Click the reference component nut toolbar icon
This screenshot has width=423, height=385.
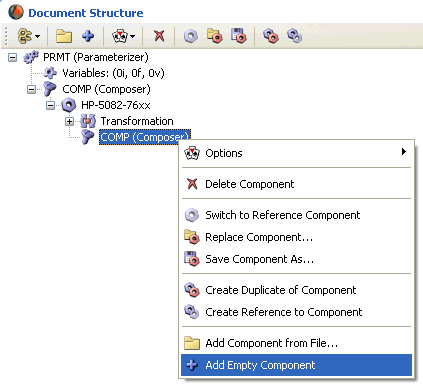click(x=191, y=36)
